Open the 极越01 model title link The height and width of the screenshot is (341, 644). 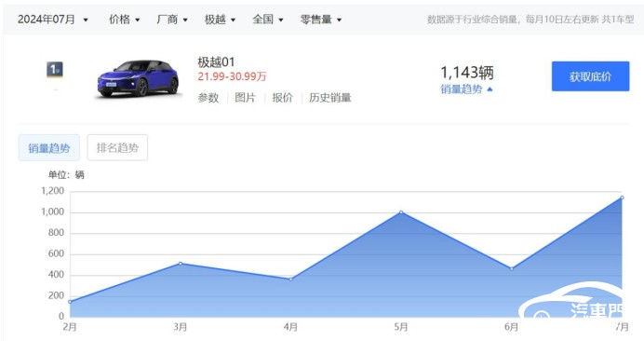(216, 62)
